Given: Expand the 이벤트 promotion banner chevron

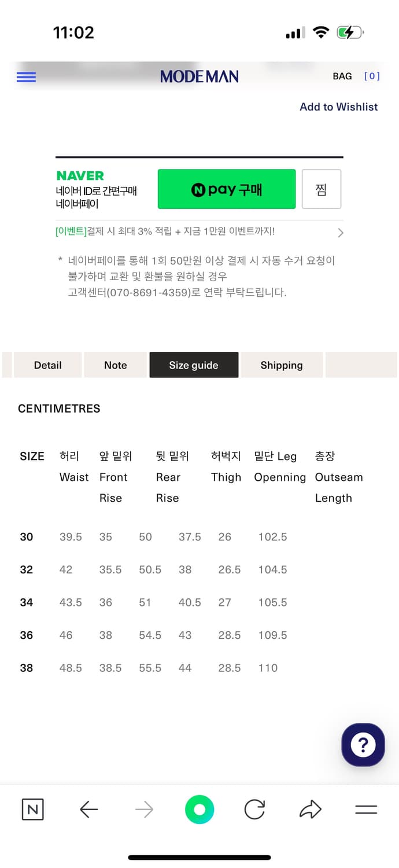Looking at the screenshot, I should (x=341, y=233).
